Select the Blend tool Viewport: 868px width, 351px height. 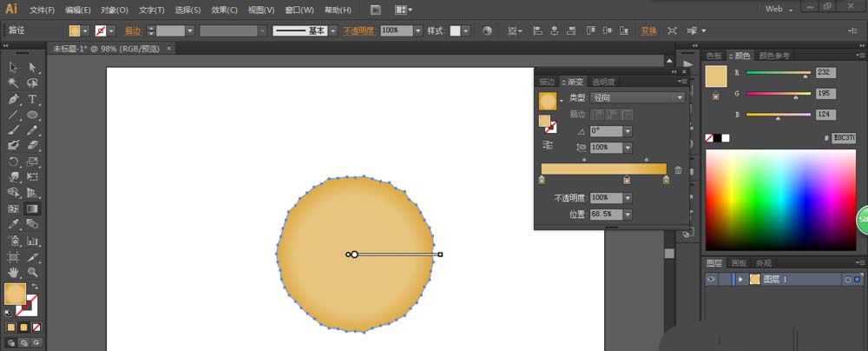pyautogui.click(x=33, y=224)
